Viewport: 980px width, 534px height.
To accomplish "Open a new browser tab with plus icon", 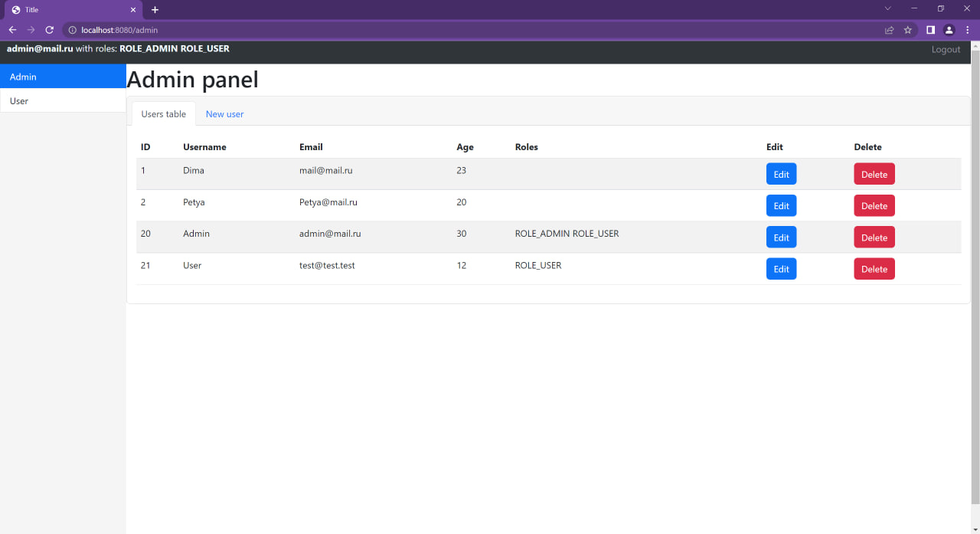I will coord(155,9).
